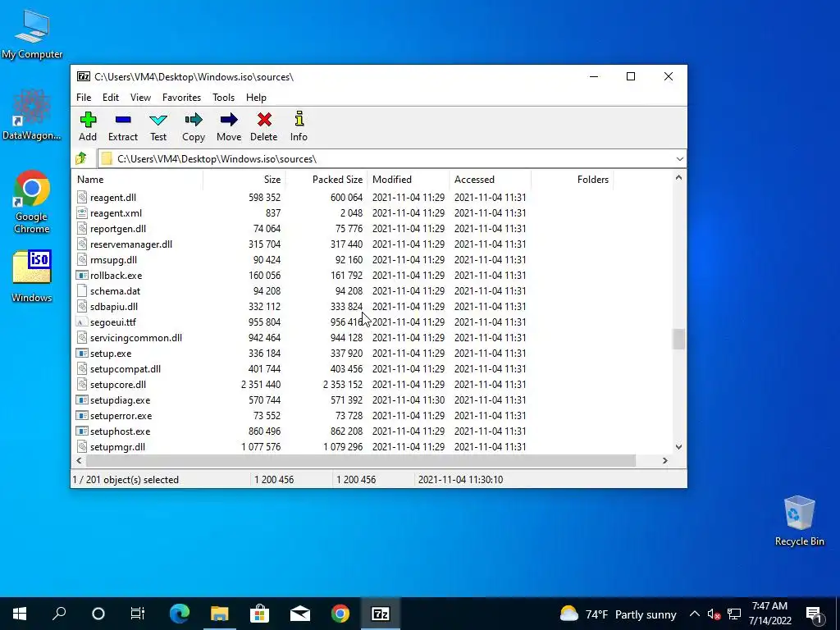Open the Tools menu

point(223,98)
